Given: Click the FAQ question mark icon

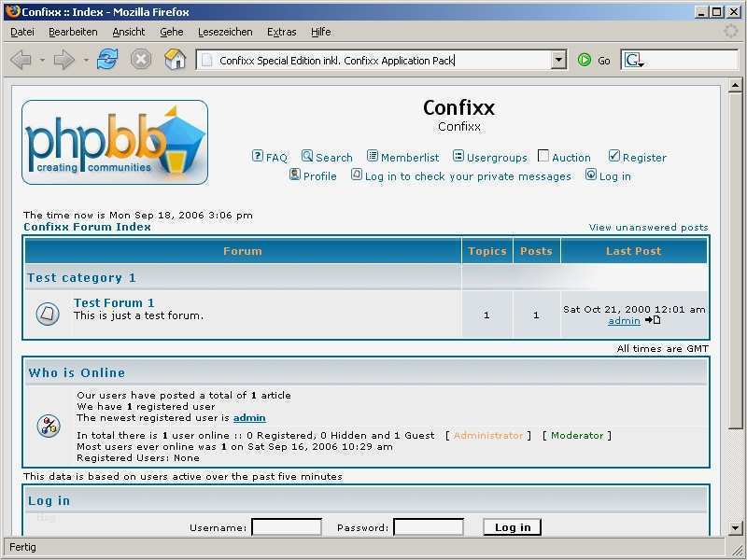Looking at the screenshot, I should [x=258, y=156].
